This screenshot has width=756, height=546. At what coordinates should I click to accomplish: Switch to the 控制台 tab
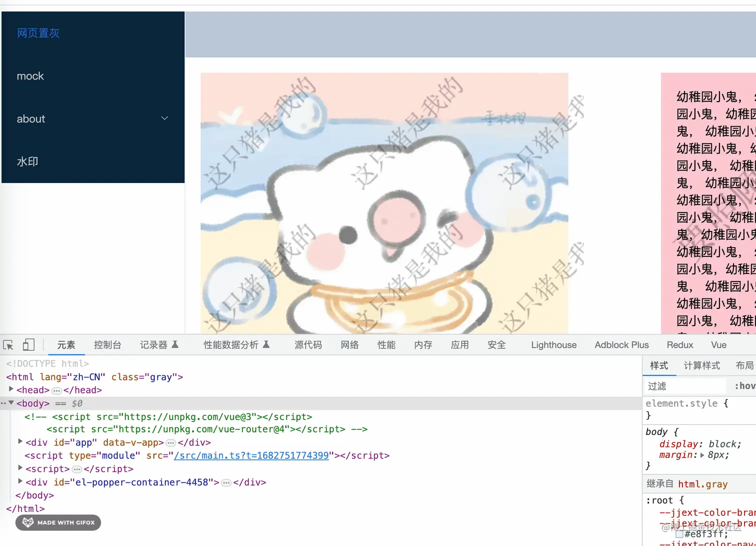click(x=107, y=344)
